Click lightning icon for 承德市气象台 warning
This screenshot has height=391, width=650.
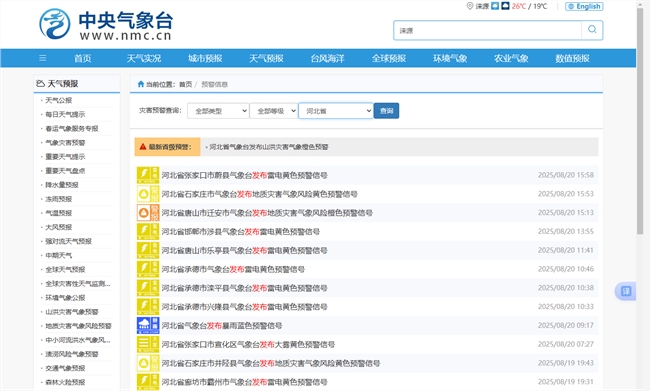[x=148, y=269]
